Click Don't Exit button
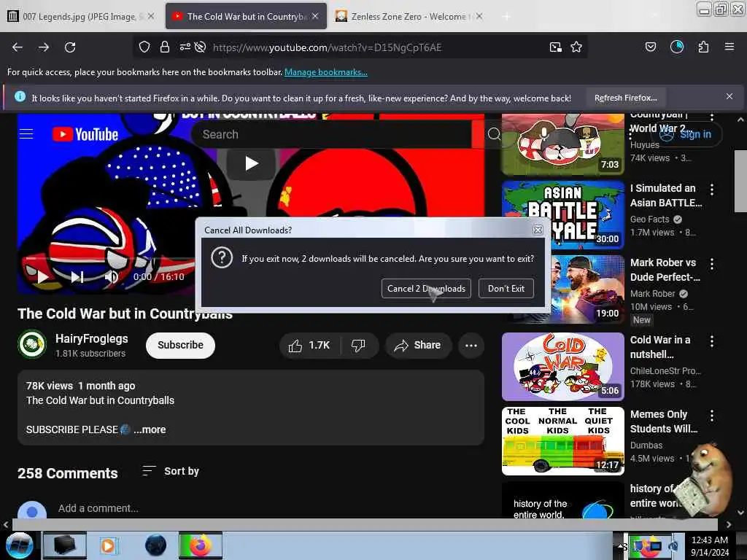The image size is (747, 560). [506, 289]
